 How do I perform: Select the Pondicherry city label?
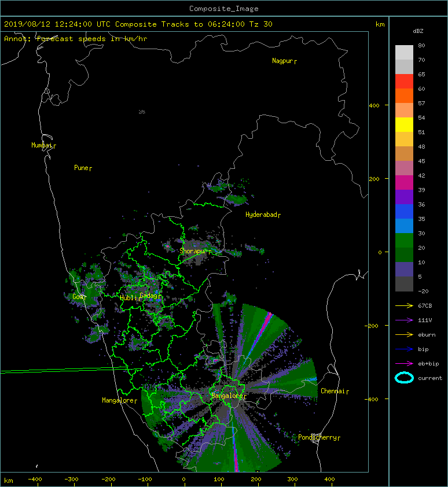pyautogui.click(x=317, y=437)
